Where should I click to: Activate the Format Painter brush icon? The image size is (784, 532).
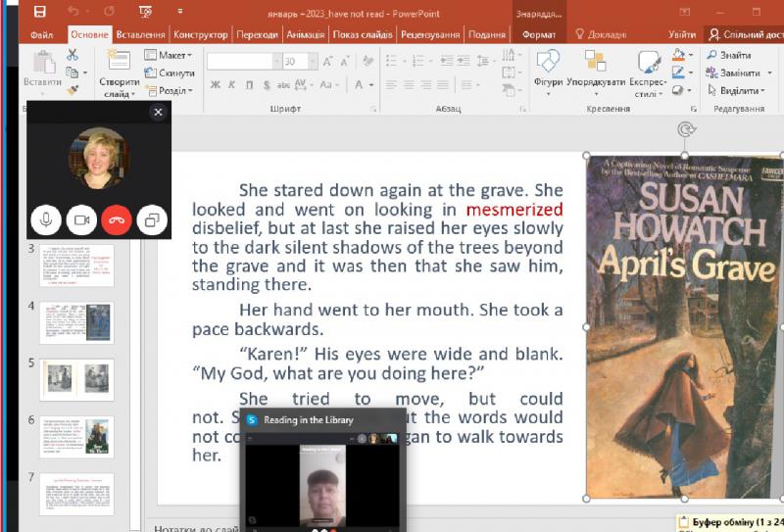(73, 90)
